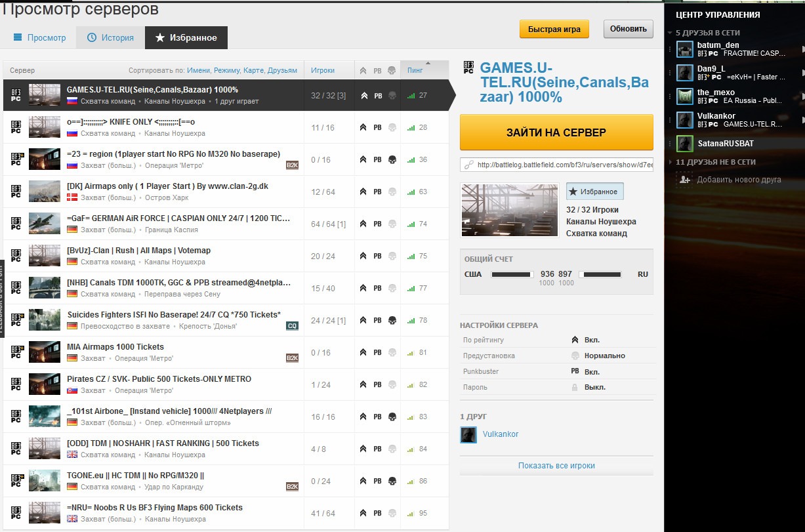Click the server URL text field
The image size is (805, 532).
point(556,165)
